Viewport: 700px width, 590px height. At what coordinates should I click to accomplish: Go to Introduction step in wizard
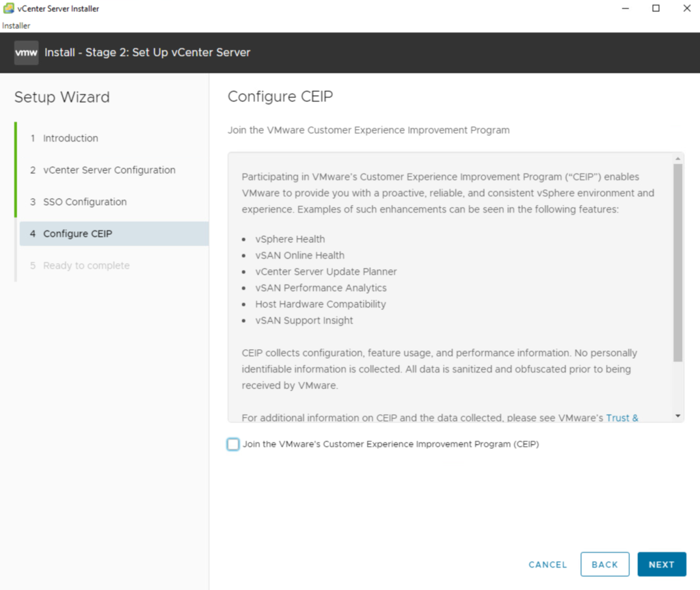70,138
